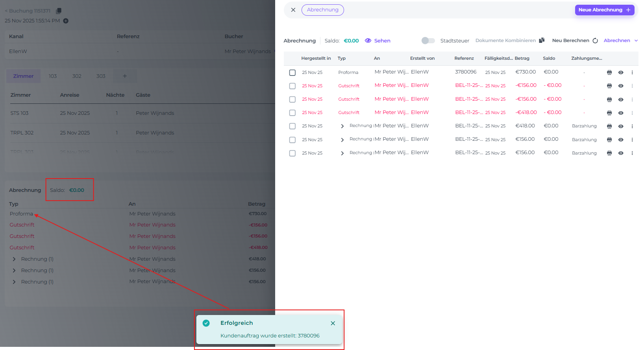Screen dimensions: 644x350
Task: Click the Neue Abrechnung button
Action: (x=604, y=10)
